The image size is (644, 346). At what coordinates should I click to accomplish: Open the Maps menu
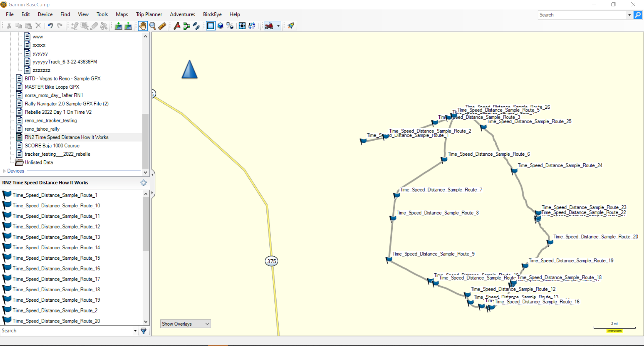point(122,14)
